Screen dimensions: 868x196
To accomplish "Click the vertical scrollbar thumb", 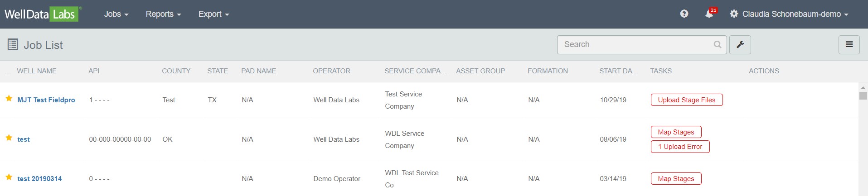I will point(863,96).
